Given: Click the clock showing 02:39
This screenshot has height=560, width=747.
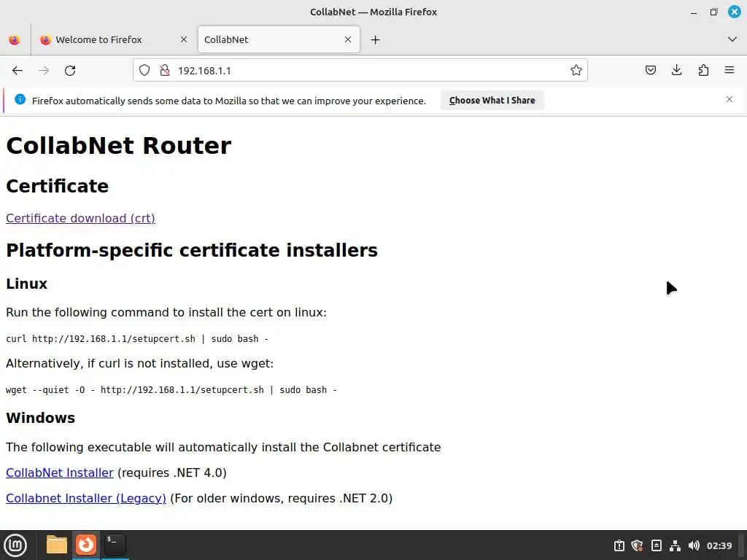Looking at the screenshot, I should 719,545.
